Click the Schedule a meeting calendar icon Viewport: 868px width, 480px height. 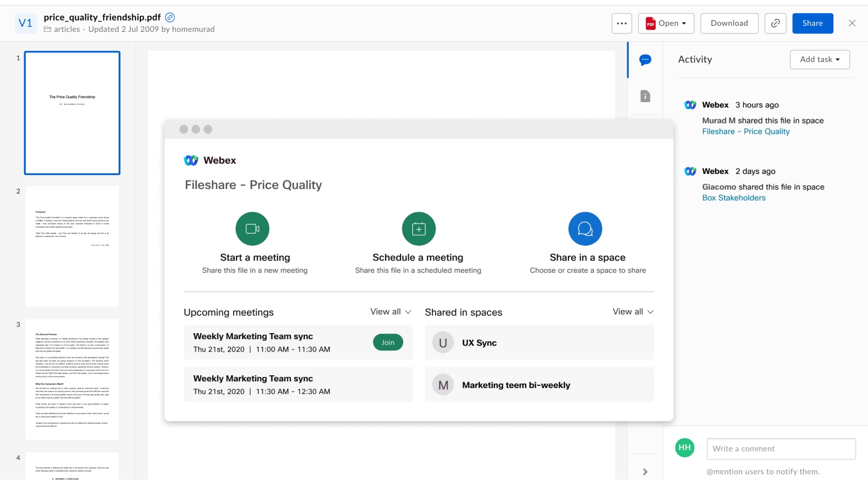418,229
